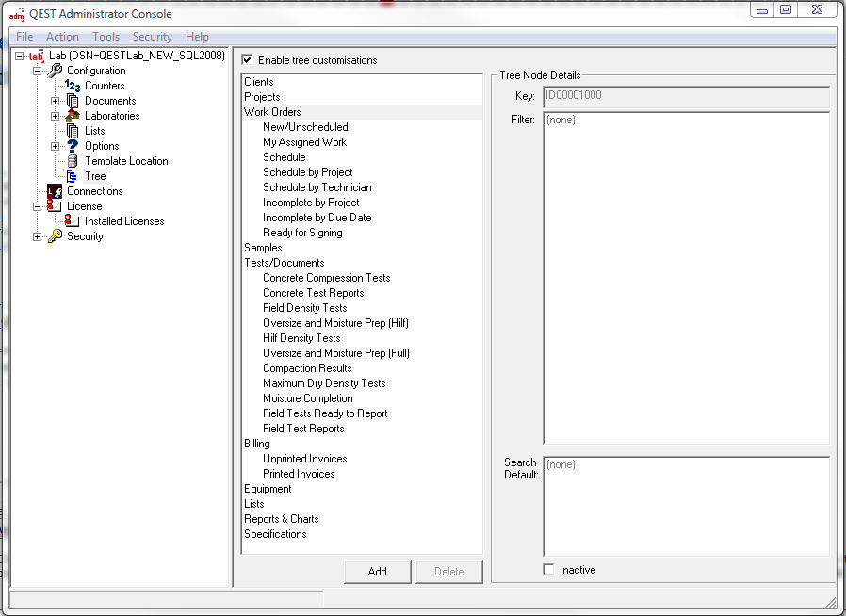Screen dimensions: 846x616
Task: Open the Action menu
Action: coord(62,37)
